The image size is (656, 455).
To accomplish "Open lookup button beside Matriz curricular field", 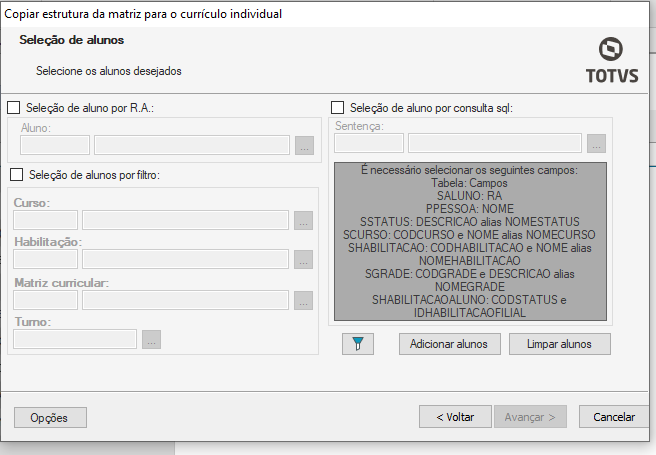I will pyautogui.click(x=304, y=300).
